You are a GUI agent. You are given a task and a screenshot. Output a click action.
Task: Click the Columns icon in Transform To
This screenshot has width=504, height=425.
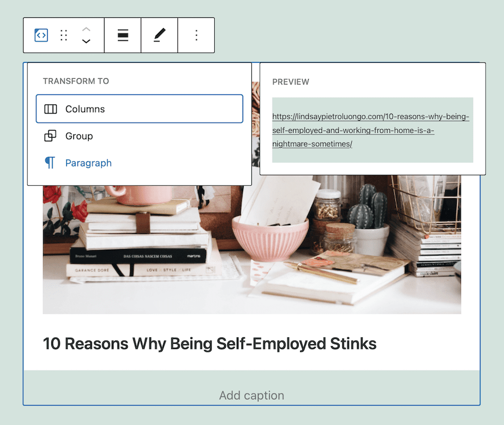tap(50, 109)
